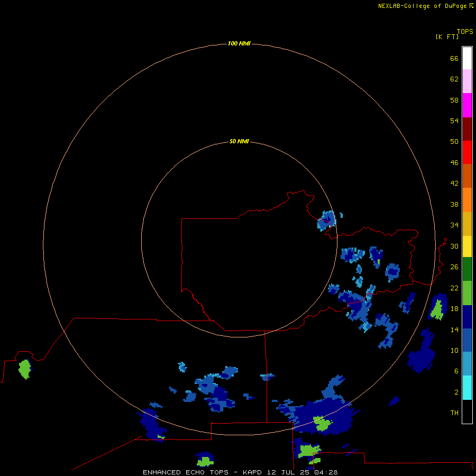Click the '10' legend value

click(454, 351)
